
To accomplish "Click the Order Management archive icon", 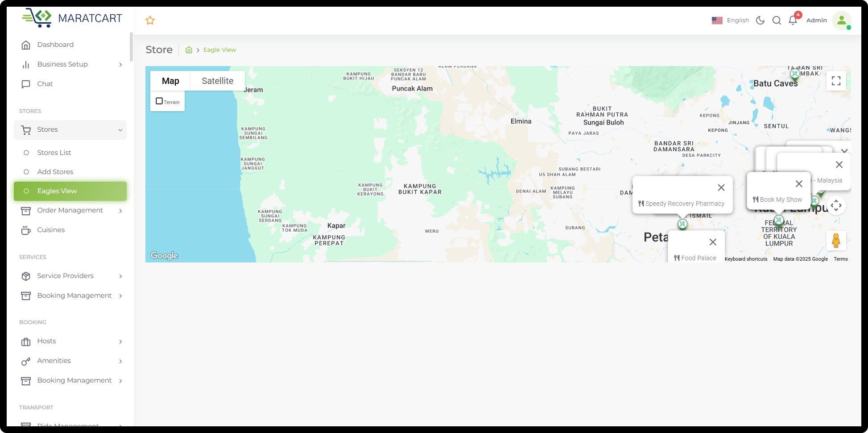I will [x=26, y=210].
